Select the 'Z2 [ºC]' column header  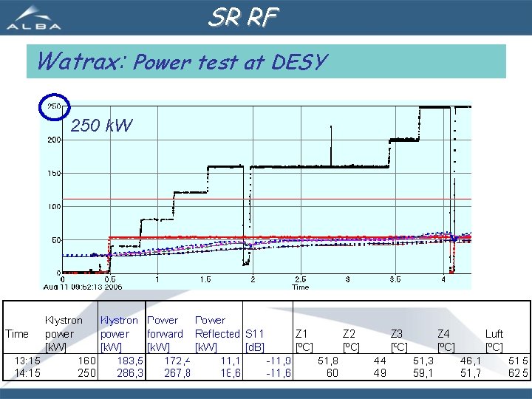point(351,341)
